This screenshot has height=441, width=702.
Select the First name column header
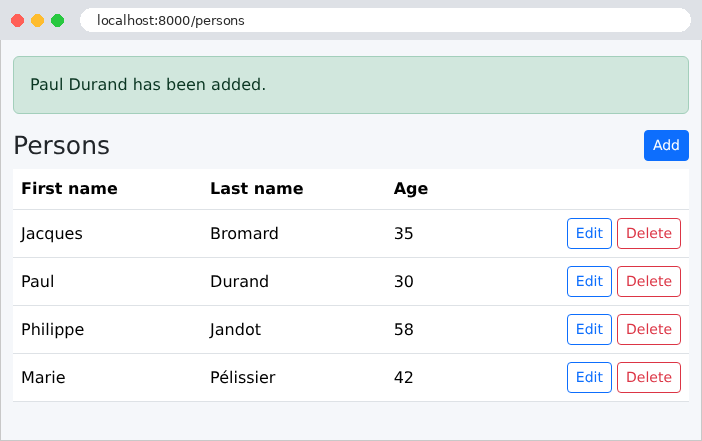[69, 188]
